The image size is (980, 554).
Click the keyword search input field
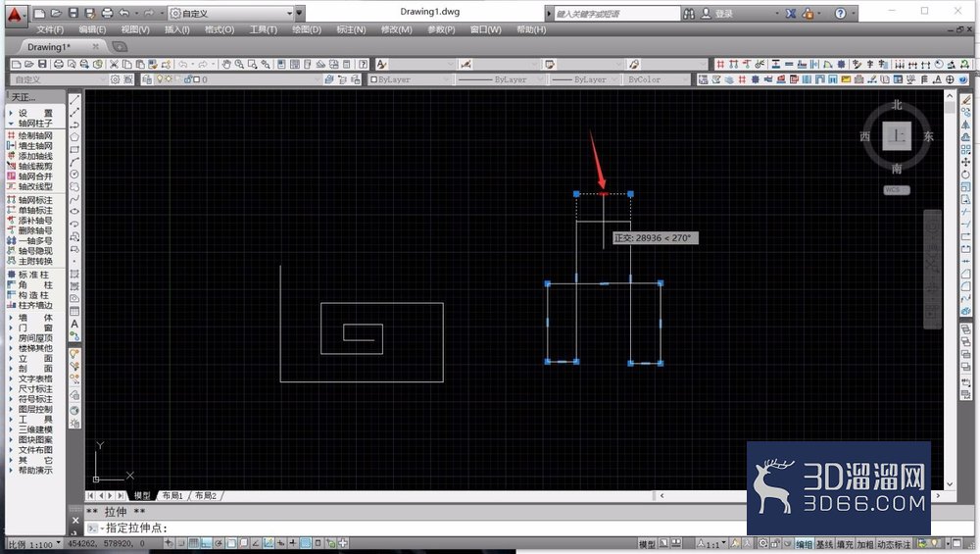click(616, 13)
